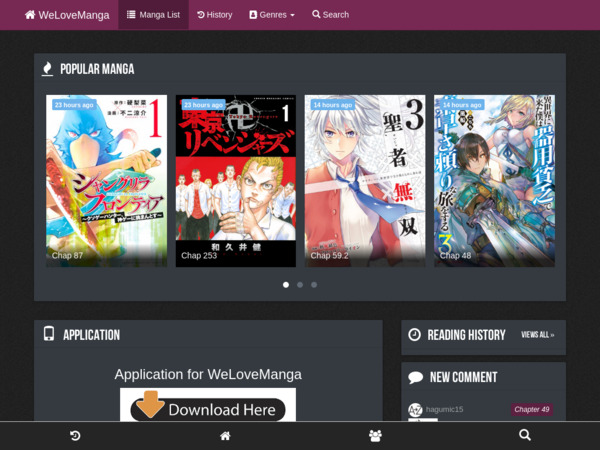
Task: Open the manga cover with Chap 48
Action: 494,181
